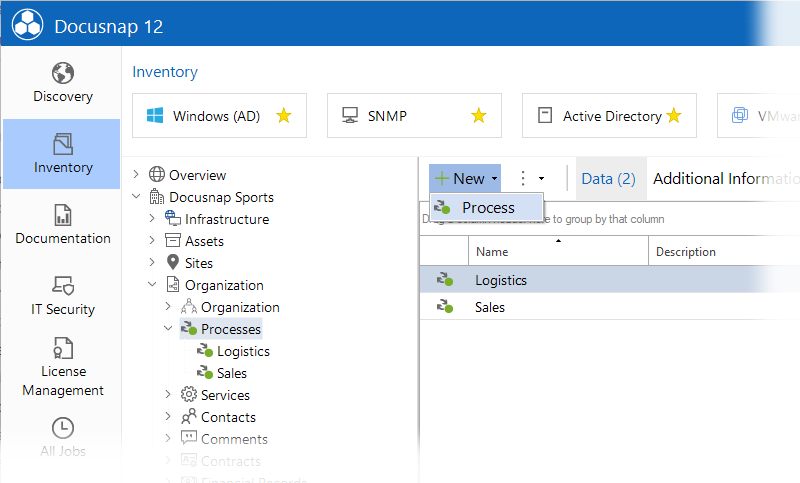Click the Sales row process icon in table
Viewport: 800px width, 483px height.
click(444, 307)
